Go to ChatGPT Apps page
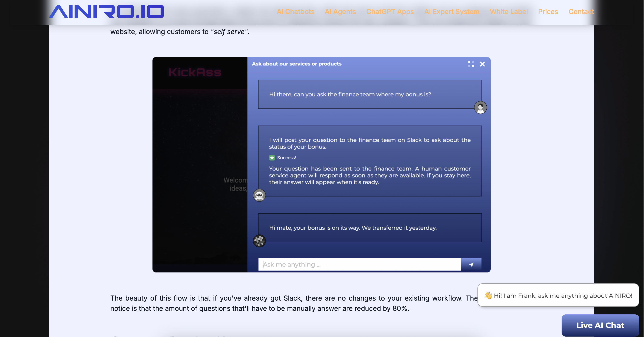 coord(390,12)
